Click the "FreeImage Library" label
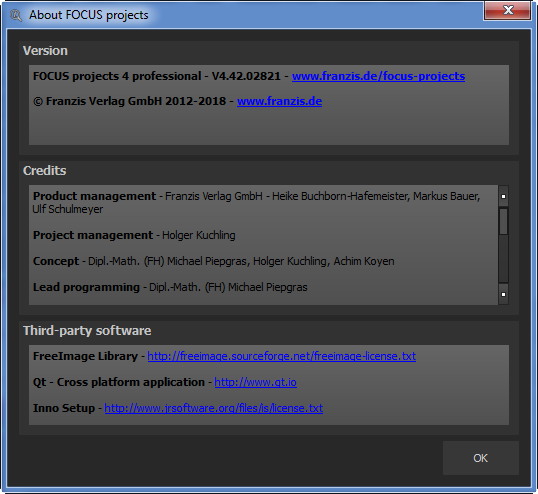This screenshot has height=494, width=538. 85,356
